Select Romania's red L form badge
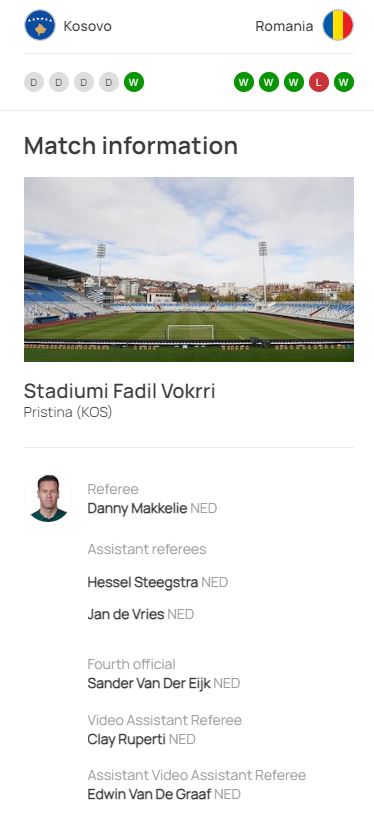 click(319, 82)
